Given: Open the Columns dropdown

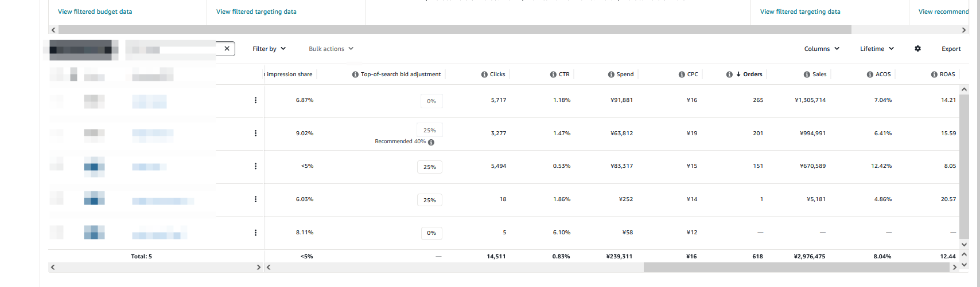Looking at the screenshot, I should [x=821, y=49].
